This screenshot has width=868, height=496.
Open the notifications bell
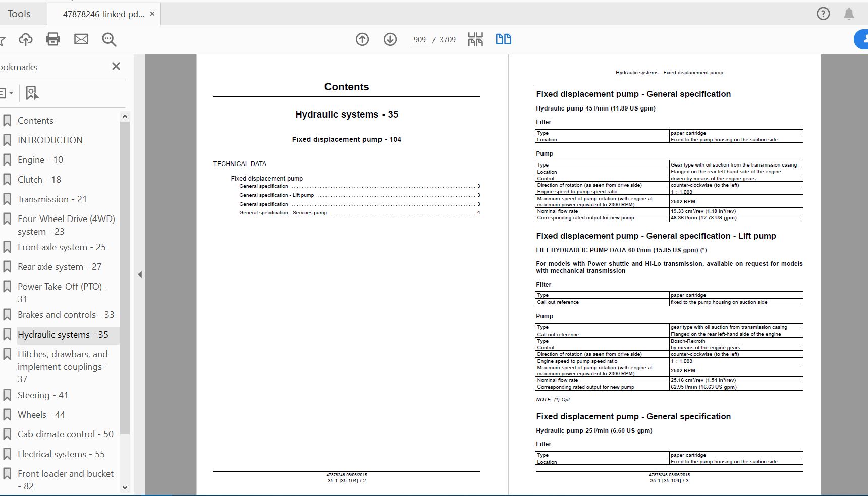849,14
